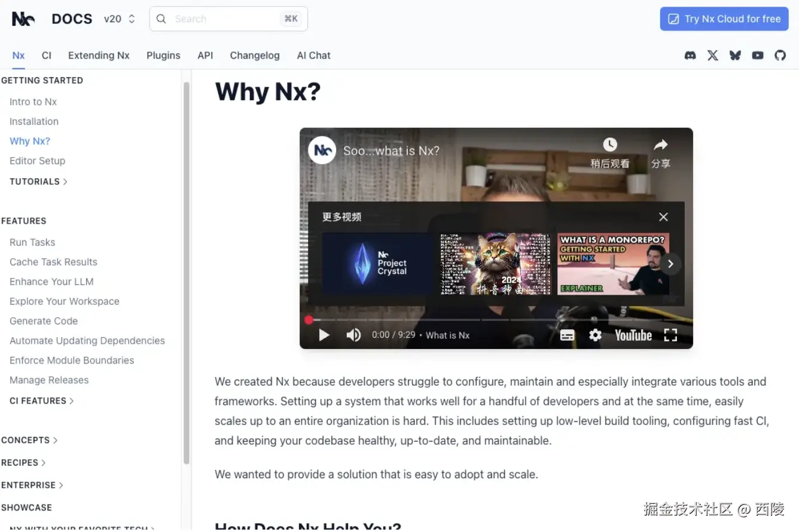Open the Installation page
The height and width of the screenshot is (532, 799).
point(34,122)
